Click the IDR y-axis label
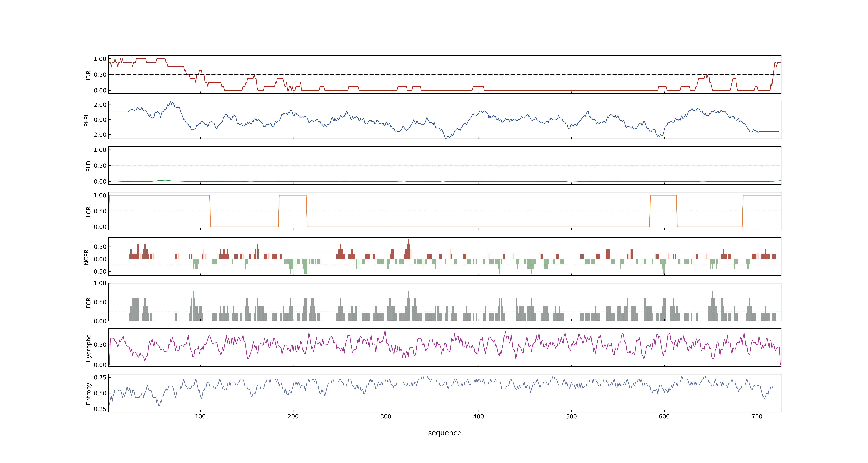 pos(89,75)
